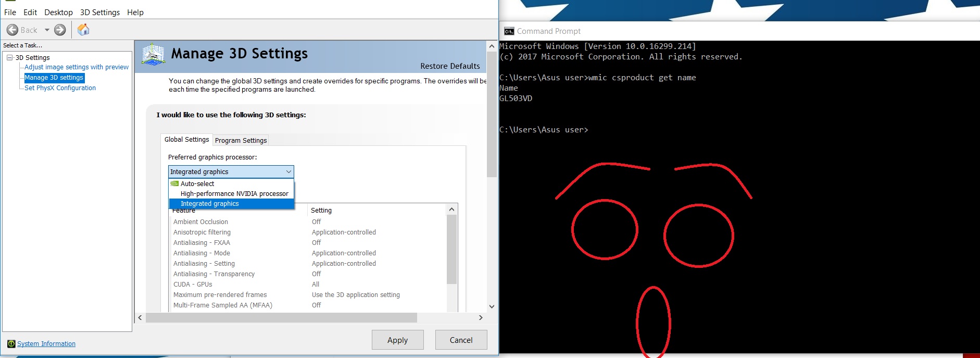Select Manage 3D settings in task tree
980x358 pixels.
[x=54, y=78]
